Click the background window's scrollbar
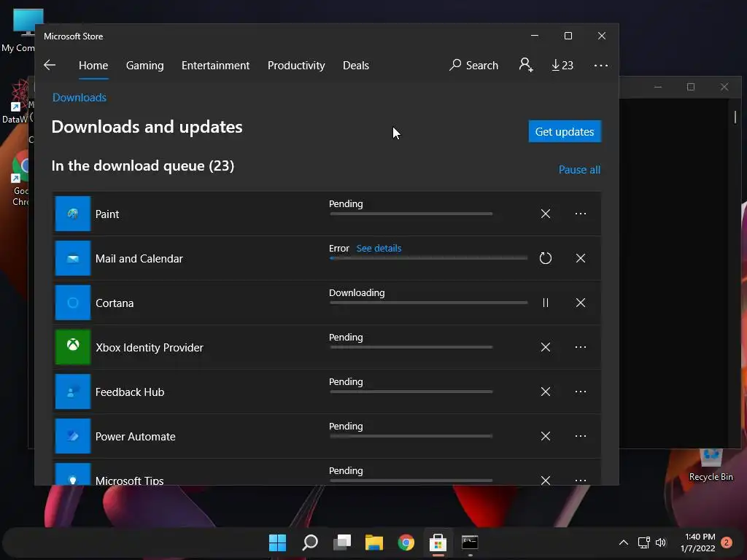This screenshot has height=560, width=747. pyautogui.click(x=735, y=117)
